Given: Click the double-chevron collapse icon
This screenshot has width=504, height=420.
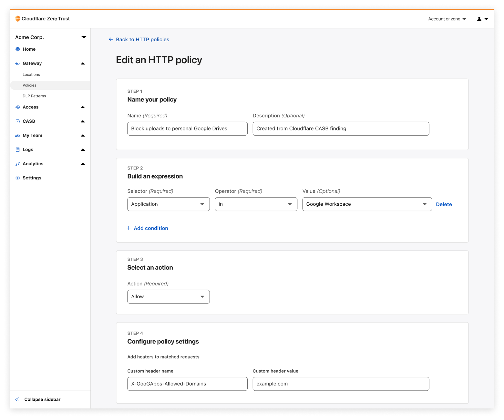Looking at the screenshot, I should [17, 399].
